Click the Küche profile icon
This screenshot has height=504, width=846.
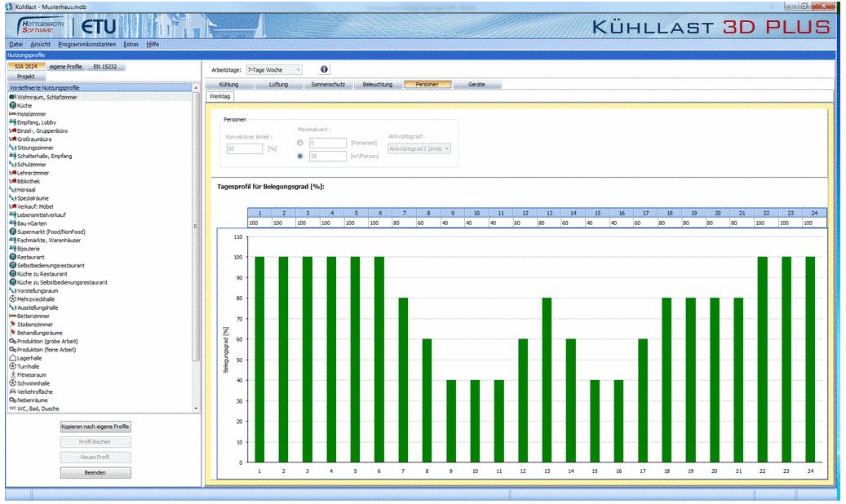12,105
